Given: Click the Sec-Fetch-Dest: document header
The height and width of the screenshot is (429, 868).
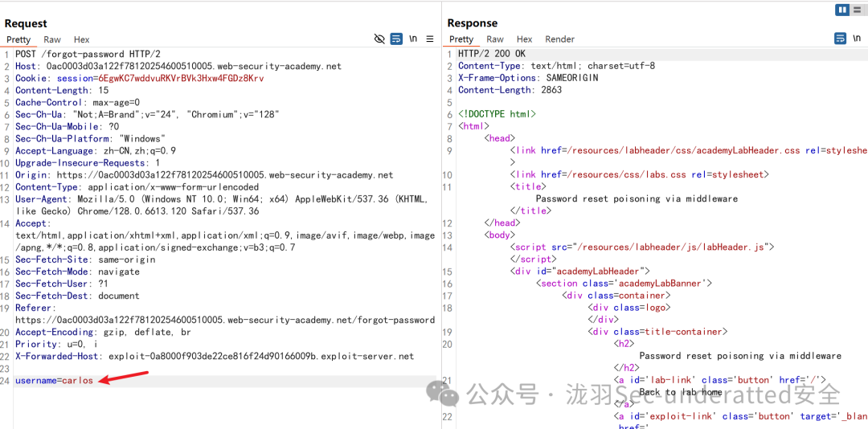Looking at the screenshot, I should coord(77,296).
